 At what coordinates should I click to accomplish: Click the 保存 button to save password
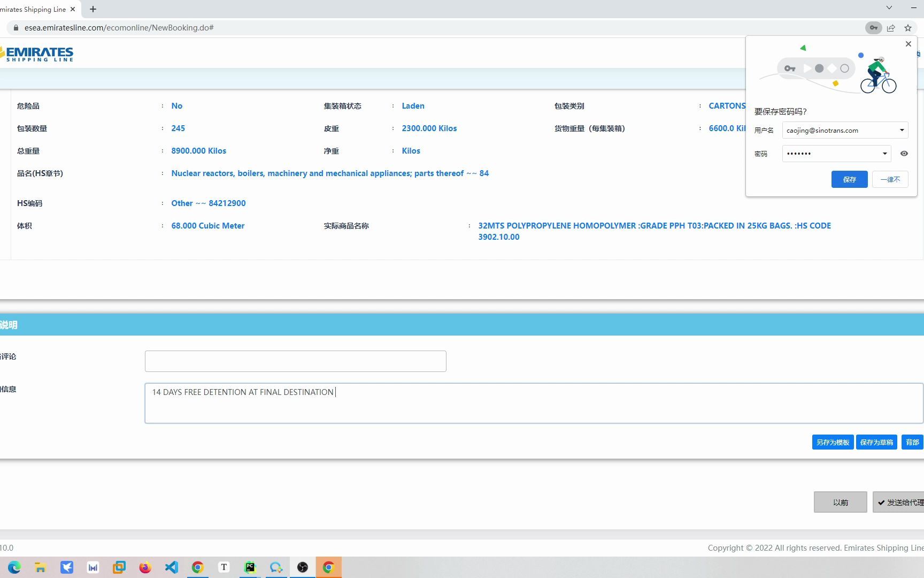point(849,179)
